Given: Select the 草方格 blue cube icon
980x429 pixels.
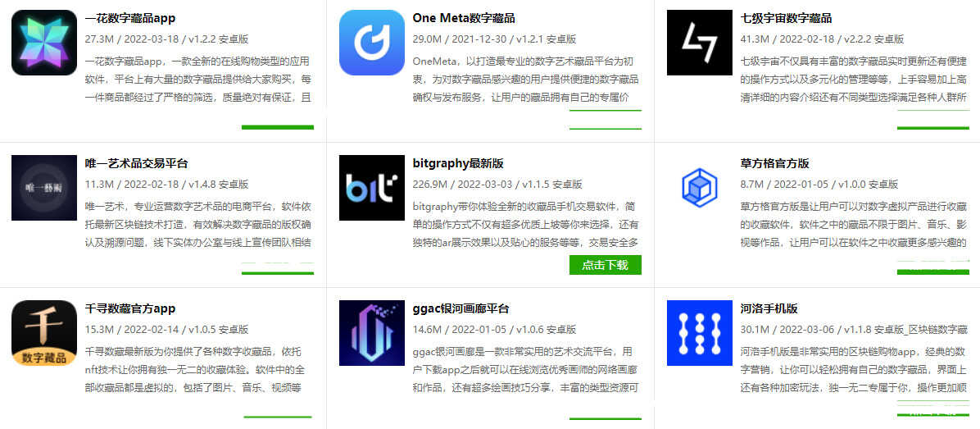Looking at the screenshot, I should pyautogui.click(x=700, y=188).
